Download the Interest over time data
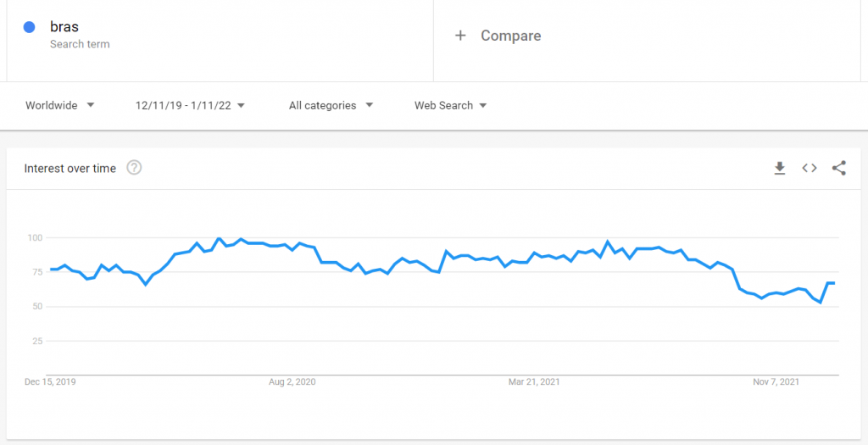Image resolution: width=868 pixels, height=445 pixels. pyautogui.click(x=780, y=168)
